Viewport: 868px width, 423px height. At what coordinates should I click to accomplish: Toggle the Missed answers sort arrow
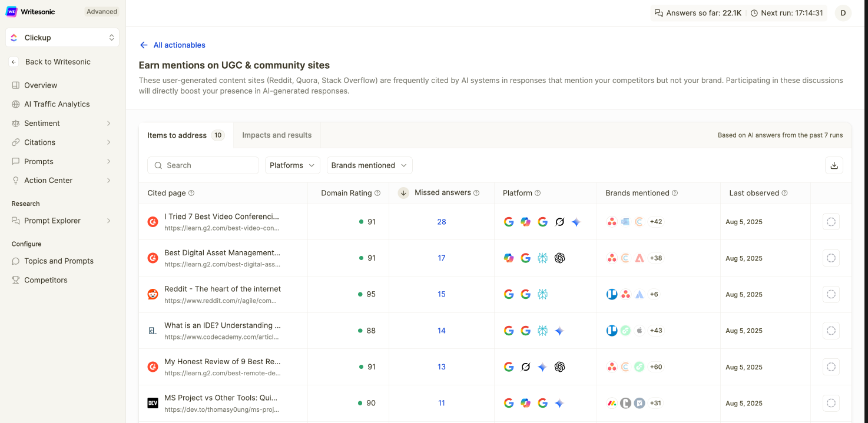click(x=403, y=193)
